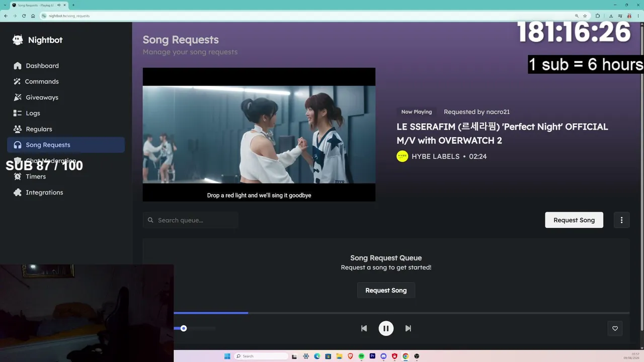Seek along the song progress bar

[401, 313]
